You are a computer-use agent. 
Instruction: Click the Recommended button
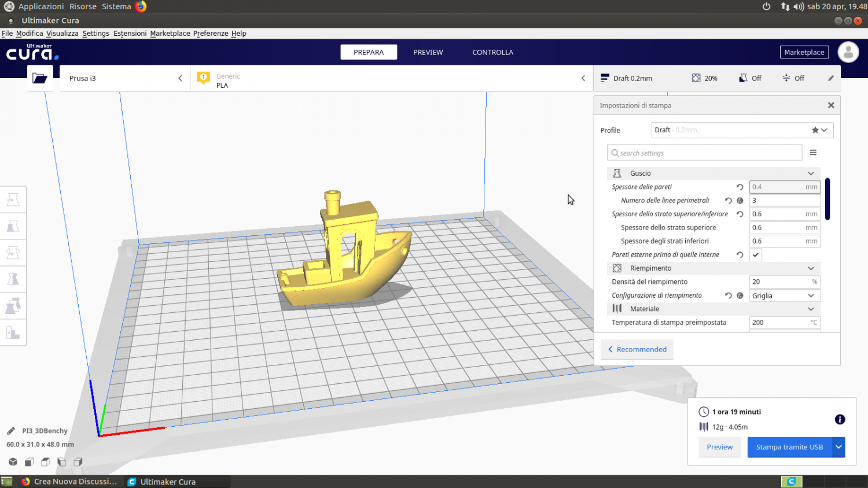coord(637,349)
